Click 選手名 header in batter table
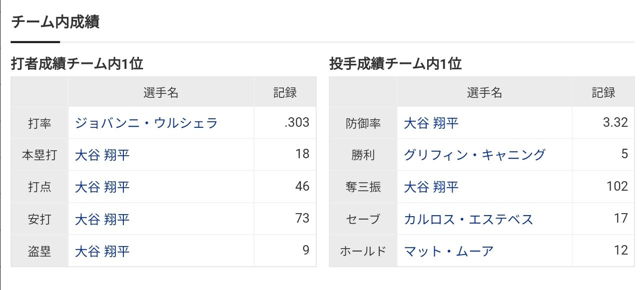The image size is (644, 290). click(x=161, y=92)
